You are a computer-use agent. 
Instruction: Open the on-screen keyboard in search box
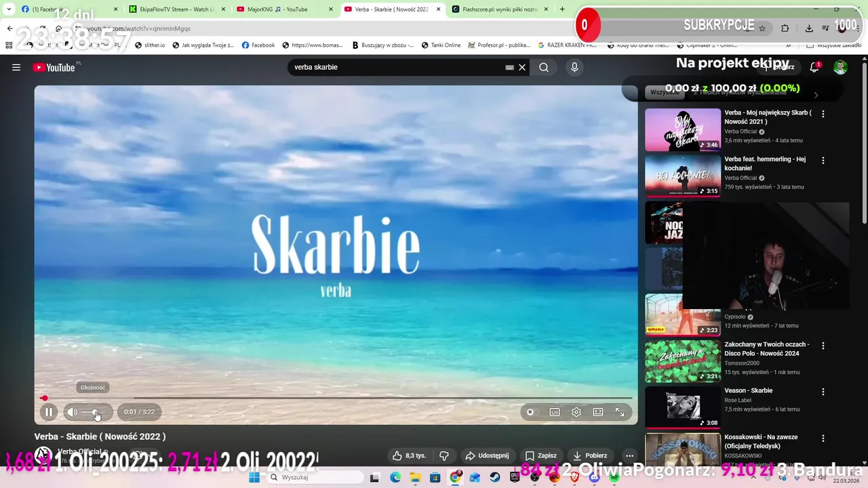coord(509,68)
